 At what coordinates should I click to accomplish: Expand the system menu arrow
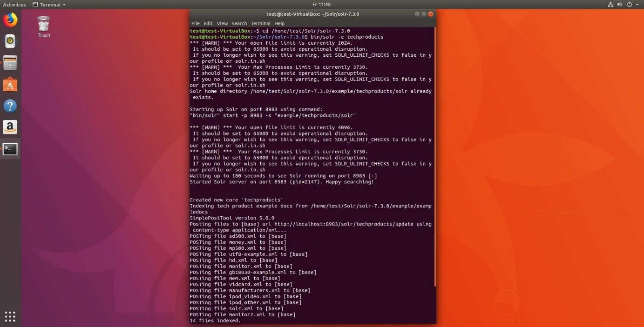click(x=637, y=5)
